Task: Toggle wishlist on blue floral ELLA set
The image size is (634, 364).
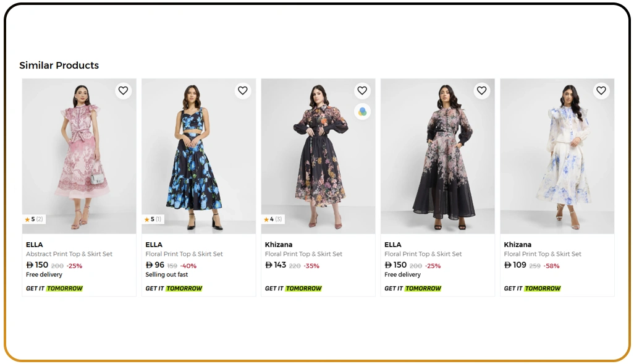Action: point(243,90)
